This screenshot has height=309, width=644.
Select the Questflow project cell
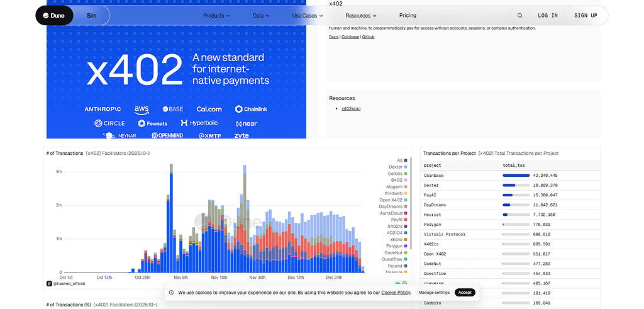(435, 274)
